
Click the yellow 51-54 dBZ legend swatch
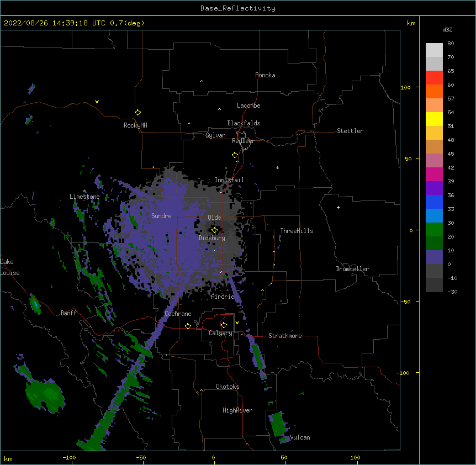(434, 119)
